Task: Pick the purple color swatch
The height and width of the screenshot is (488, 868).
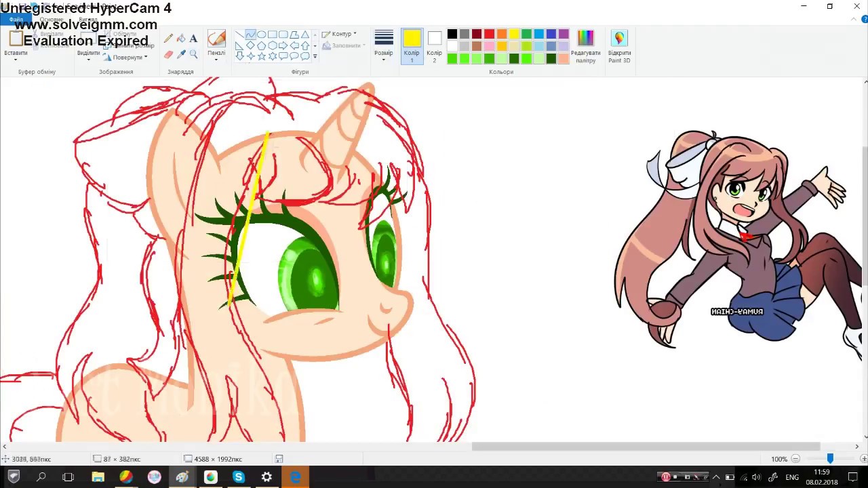Action: [564, 34]
